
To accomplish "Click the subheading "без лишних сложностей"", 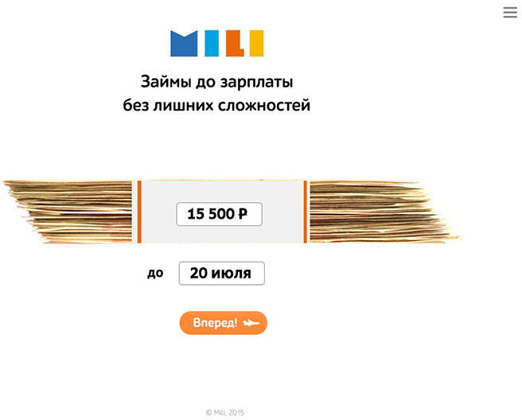I will point(216,104).
